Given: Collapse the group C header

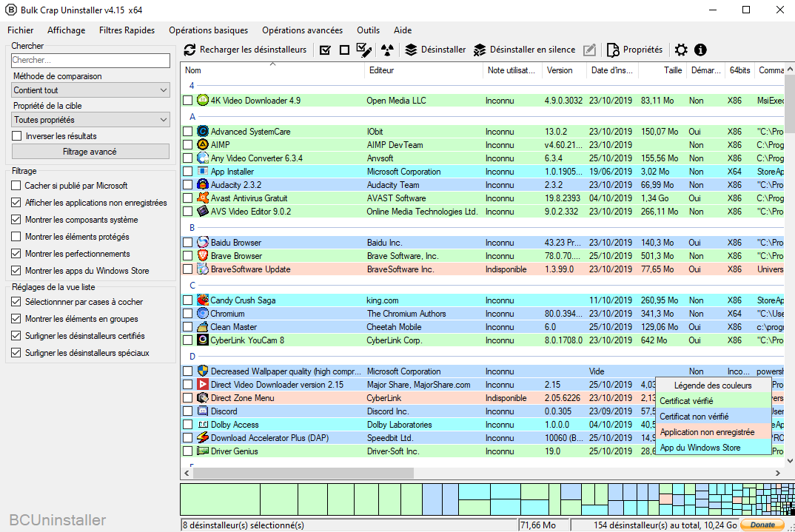Looking at the screenshot, I should [192, 286].
